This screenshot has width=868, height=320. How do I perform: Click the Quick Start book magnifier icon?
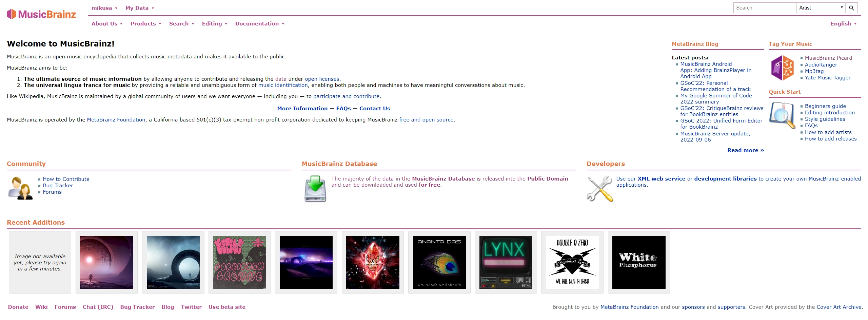click(x=783, y=115)
